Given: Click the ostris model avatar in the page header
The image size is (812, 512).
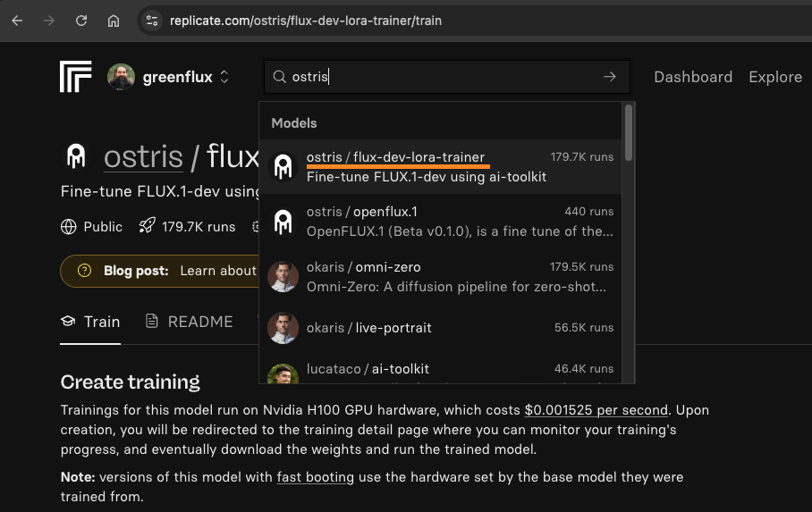Looking at the screenshot, I should pos(76,155).
